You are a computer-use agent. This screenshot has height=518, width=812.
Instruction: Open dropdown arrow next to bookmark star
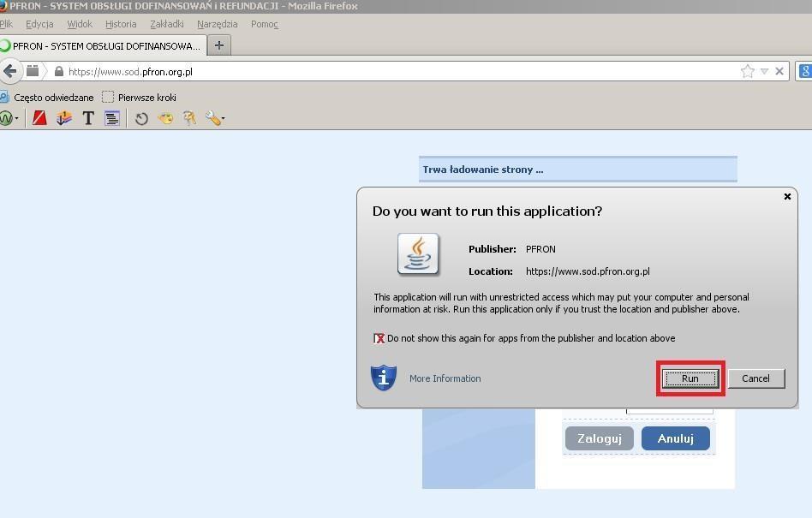(x=764, y=71)
